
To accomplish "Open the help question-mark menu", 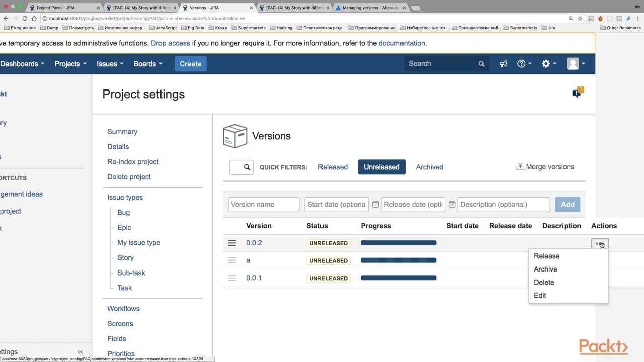I will tap(524, 64).
